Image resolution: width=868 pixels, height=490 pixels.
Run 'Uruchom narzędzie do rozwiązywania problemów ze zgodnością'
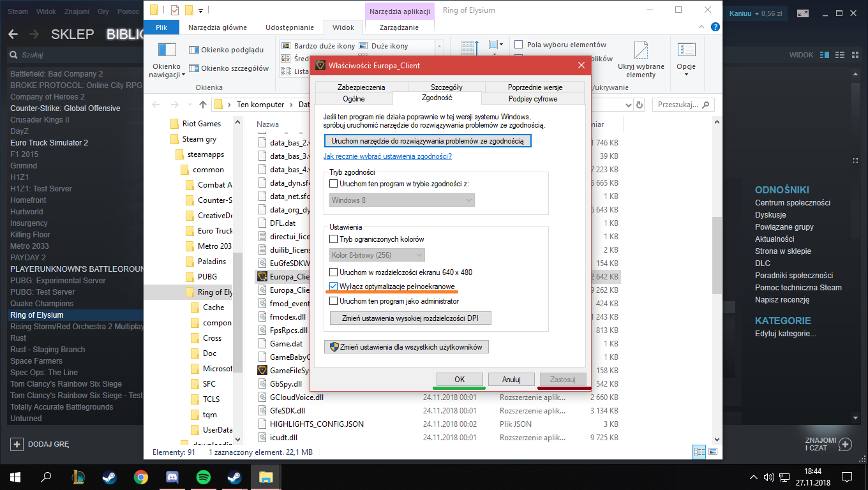(428, 141)
